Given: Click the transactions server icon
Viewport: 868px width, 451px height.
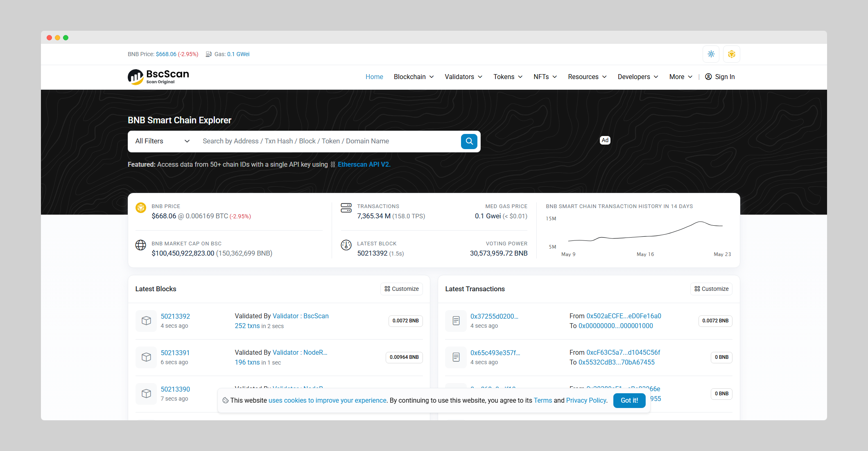Looking at the screenshot, I should coord(346,208).
